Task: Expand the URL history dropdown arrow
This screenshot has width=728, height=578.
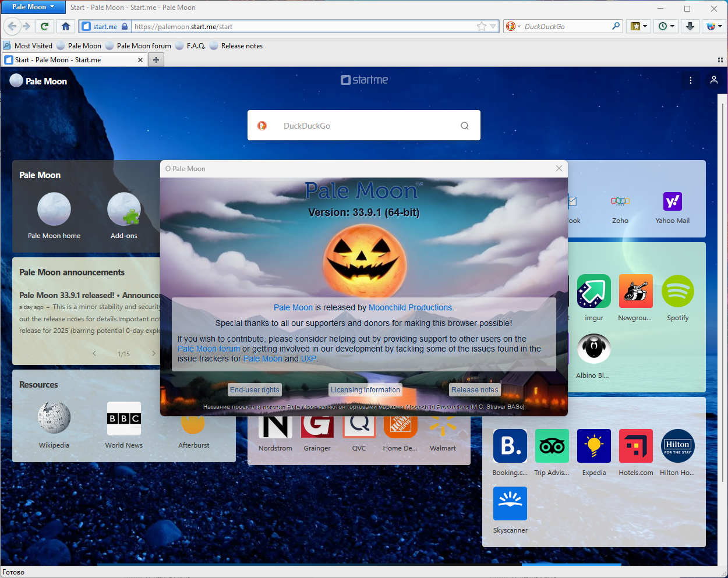Action: (x=493, y=26)
